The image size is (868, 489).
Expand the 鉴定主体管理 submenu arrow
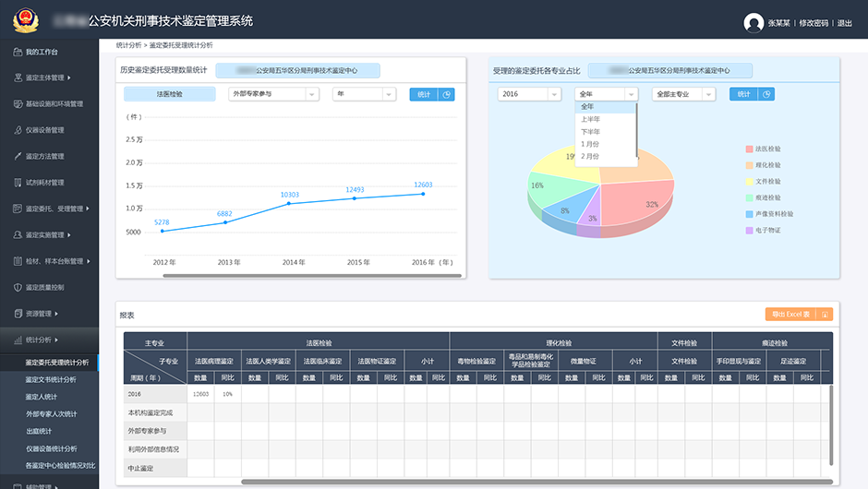(69, 78)
